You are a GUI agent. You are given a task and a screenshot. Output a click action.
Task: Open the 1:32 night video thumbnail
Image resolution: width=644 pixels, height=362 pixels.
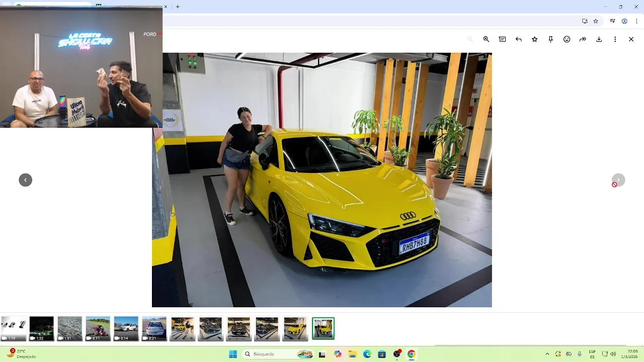tap(41, 329)
